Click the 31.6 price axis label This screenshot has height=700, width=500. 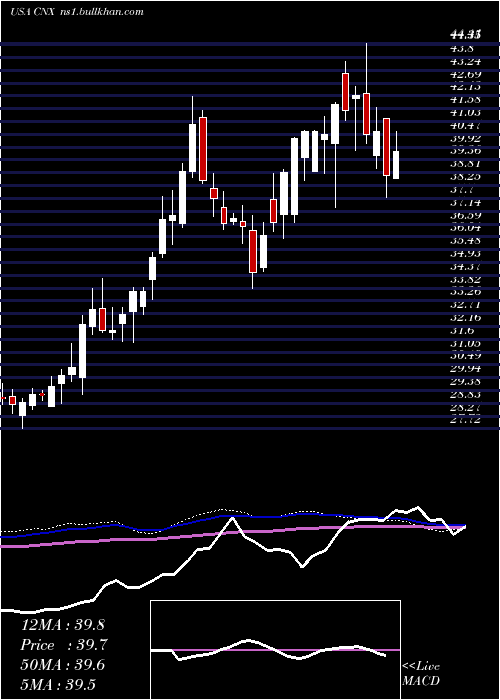tap(461, 330)
